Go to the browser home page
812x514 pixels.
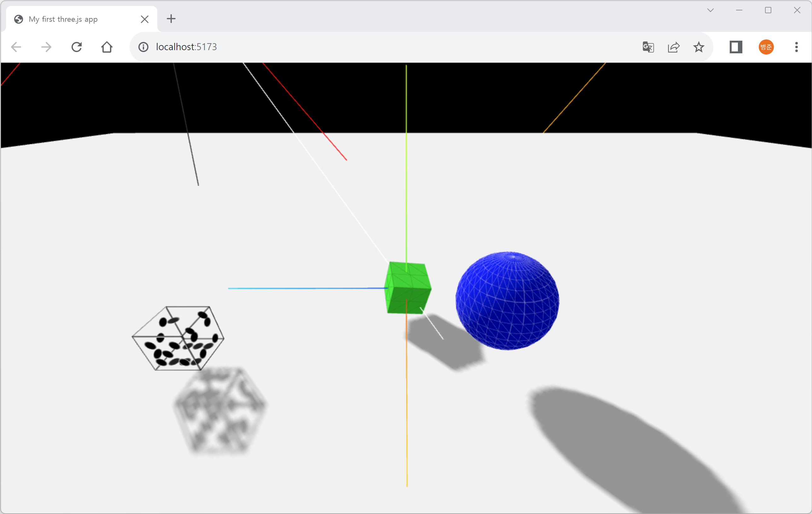[x=107, y=47]
